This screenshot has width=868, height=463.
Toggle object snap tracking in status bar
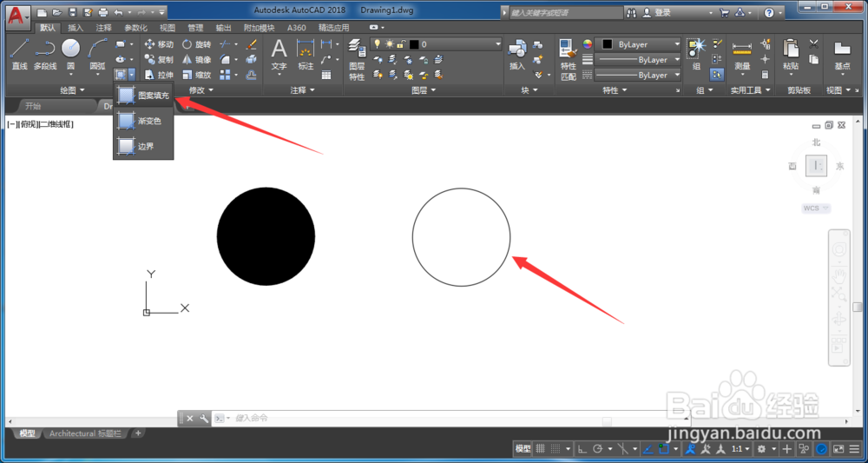[x=648, y=448]
